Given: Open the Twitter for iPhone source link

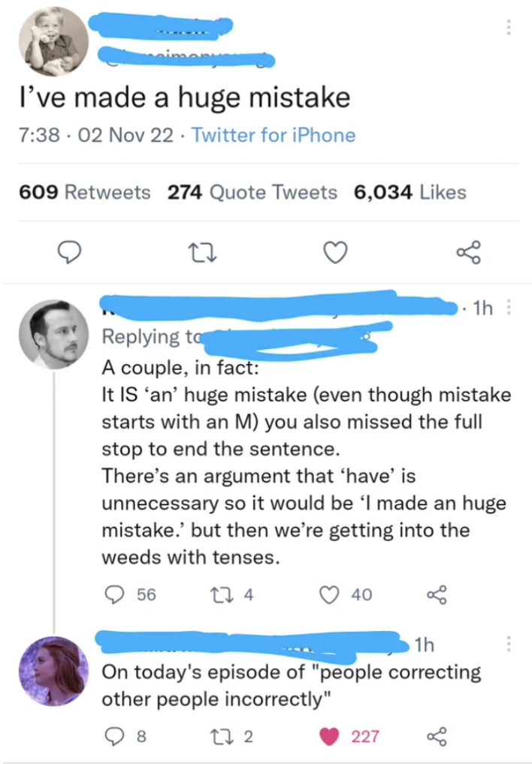Looking at the screenshot, I should coord(274,135).
